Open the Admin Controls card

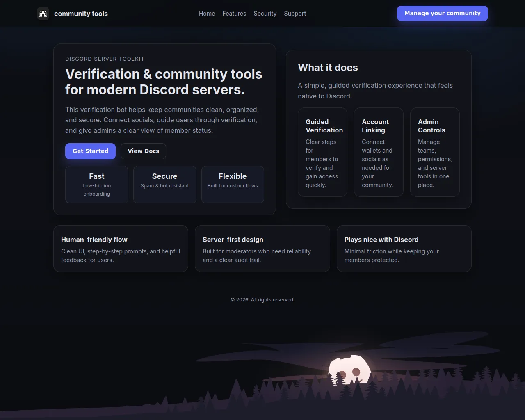coord(435,152)
